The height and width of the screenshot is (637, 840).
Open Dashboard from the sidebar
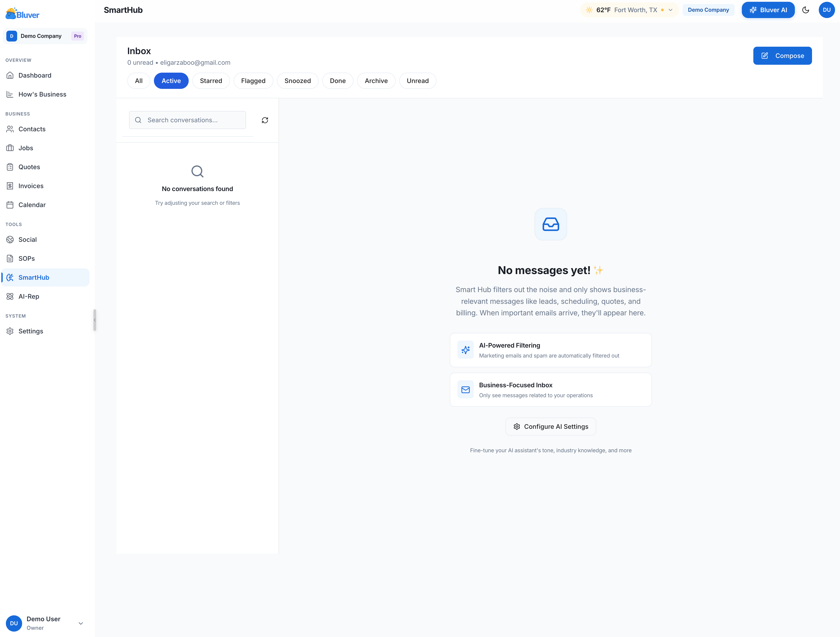(46, 75)
